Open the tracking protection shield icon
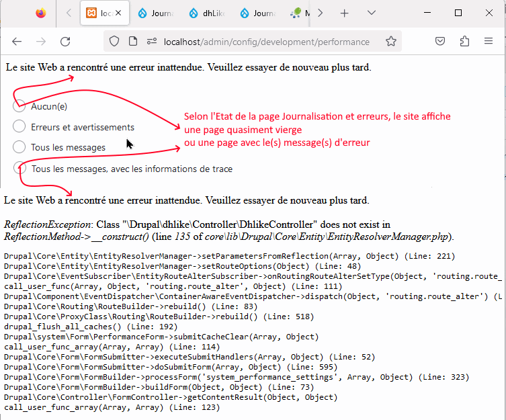The height and width of the screenshot is (420, 506). tap(114, 42)
